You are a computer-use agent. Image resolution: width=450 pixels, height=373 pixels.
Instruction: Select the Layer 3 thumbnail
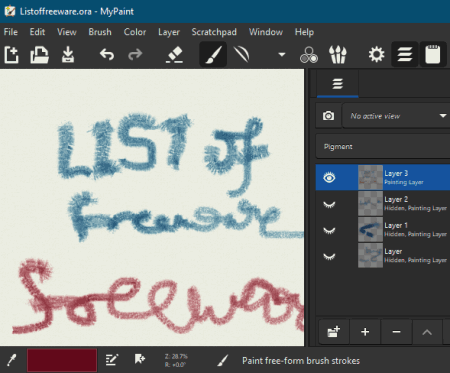click(x=370, y=178)
